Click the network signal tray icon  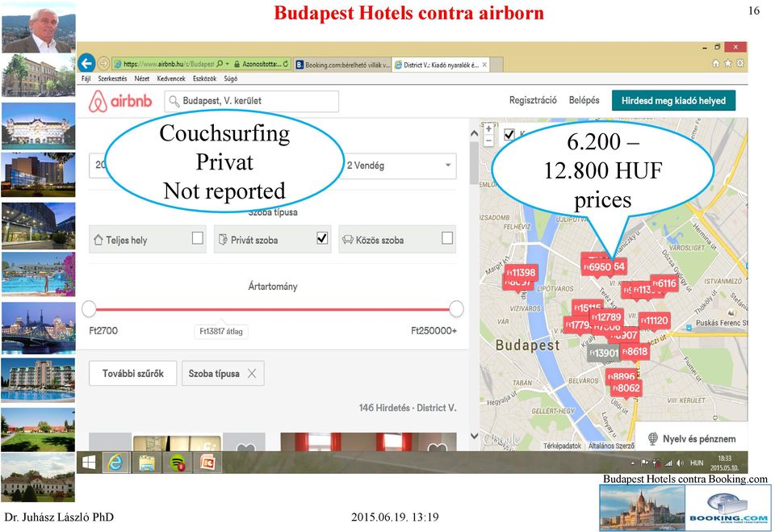pos(668,463)
